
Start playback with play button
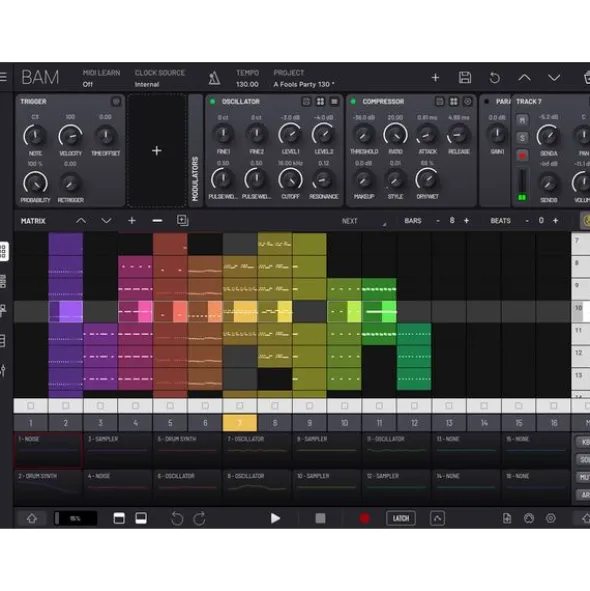275,519
